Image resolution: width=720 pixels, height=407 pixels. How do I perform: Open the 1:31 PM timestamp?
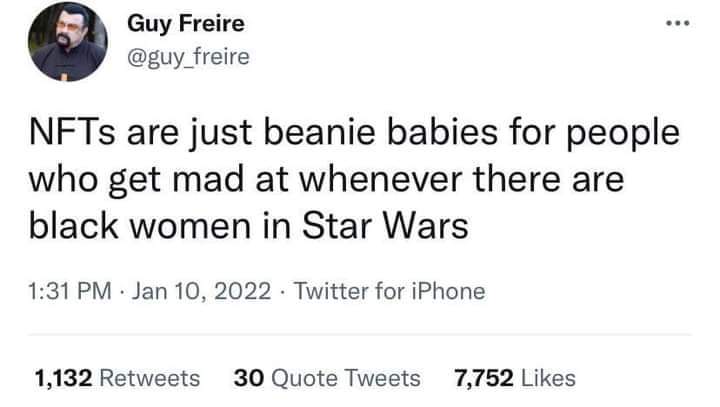pos(70,291)
